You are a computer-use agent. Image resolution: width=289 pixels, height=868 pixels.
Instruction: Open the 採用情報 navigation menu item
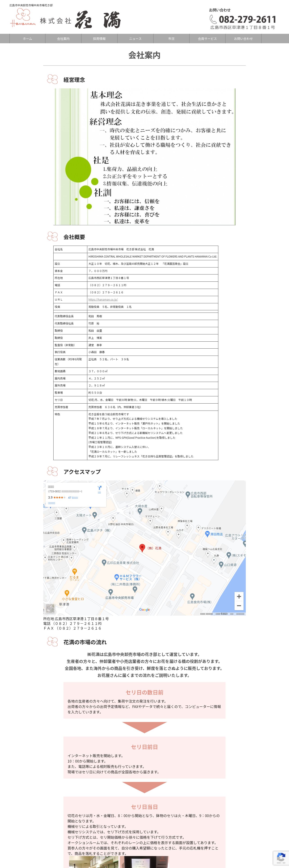99,39
